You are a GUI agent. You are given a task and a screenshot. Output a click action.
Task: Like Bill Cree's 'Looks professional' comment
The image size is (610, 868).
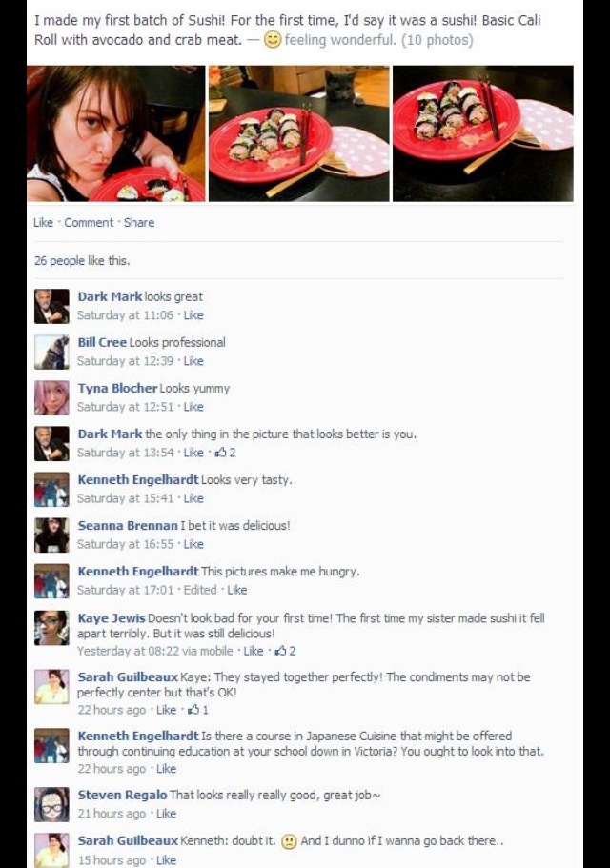pos(193,361)
